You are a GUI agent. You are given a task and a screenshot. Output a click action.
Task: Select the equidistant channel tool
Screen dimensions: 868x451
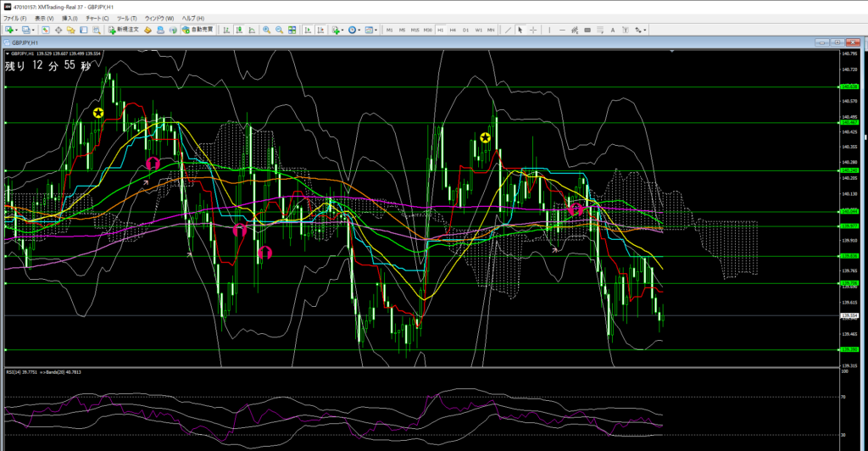[575, 30]
